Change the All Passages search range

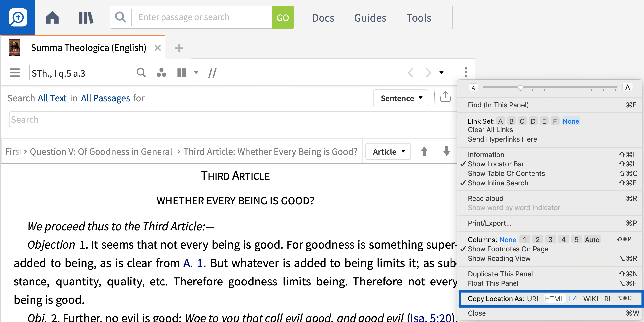click(x=105, y=98)
